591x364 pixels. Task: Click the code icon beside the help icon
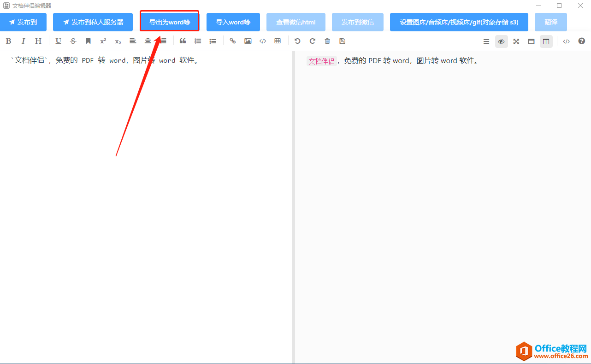point(567,41)
